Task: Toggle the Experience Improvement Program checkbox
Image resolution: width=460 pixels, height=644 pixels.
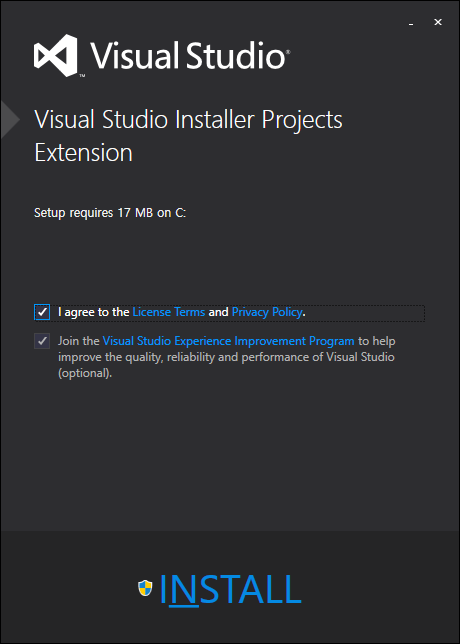Action: [x=42, y=341]
